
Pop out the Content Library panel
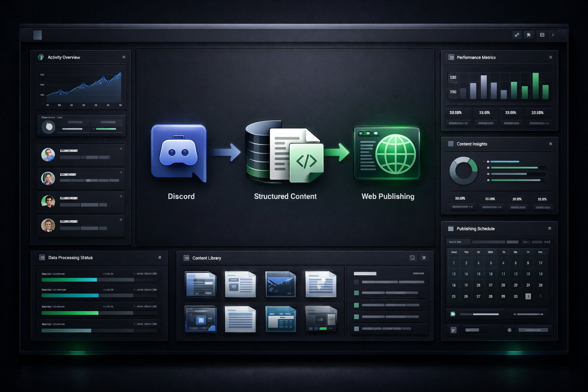point(412,258)
